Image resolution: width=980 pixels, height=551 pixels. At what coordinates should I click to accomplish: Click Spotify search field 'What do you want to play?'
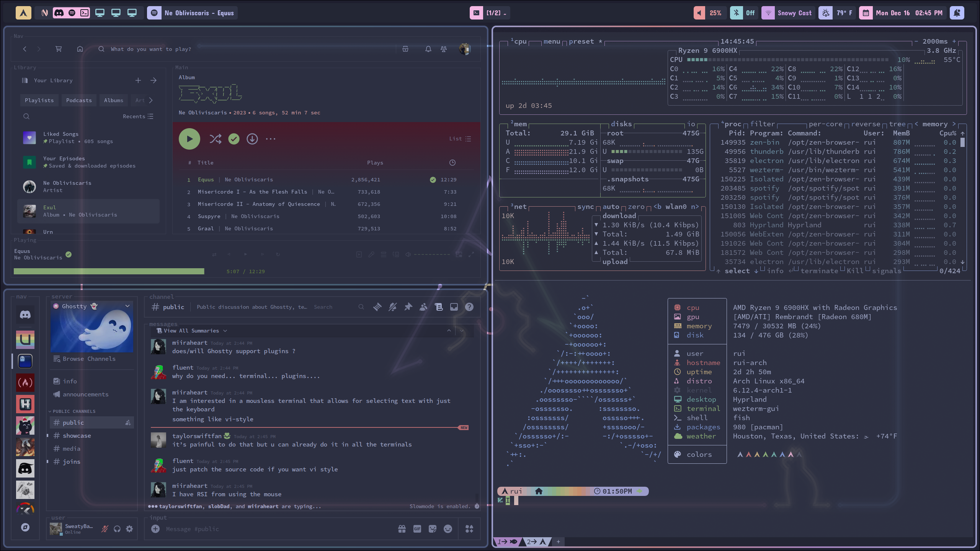151,49
